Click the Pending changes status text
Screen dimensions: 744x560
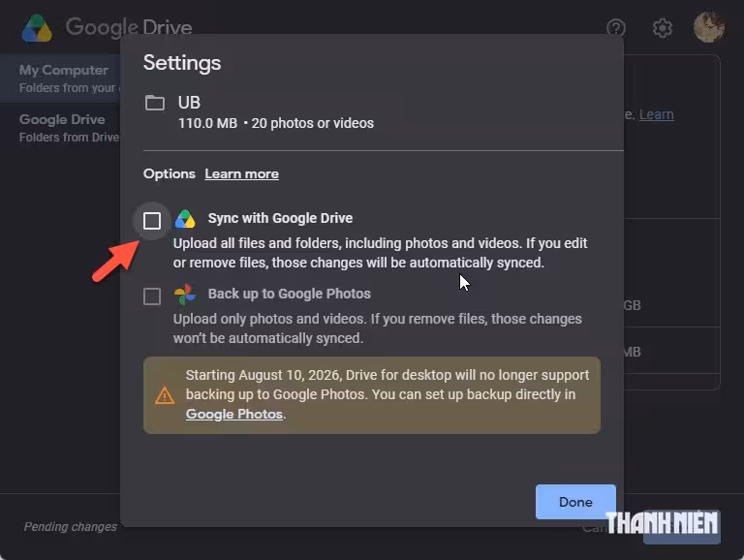click(70, 527)
